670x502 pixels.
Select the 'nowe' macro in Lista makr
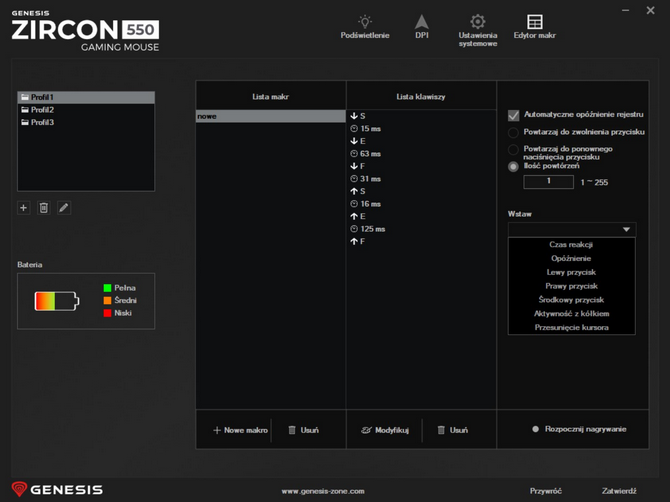[x=271, y=116]
